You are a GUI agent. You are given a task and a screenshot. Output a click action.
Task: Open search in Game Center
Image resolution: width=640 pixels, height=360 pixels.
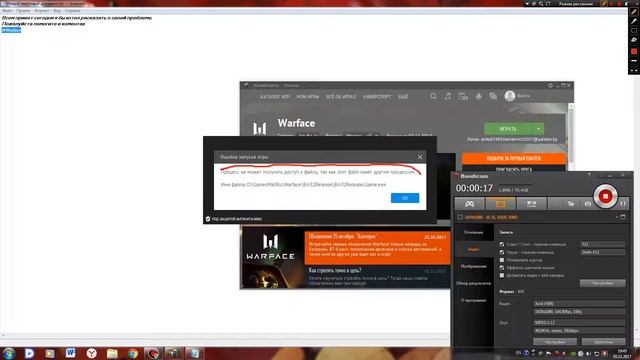coord(433,96)
